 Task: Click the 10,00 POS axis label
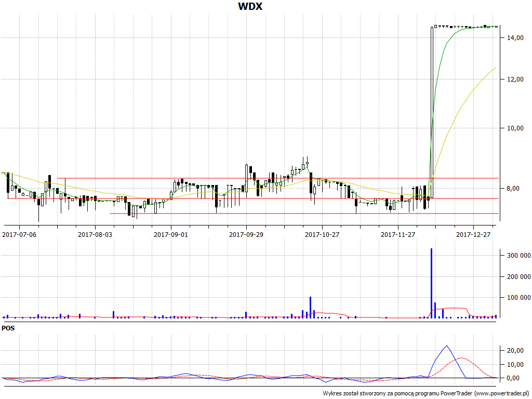coord(515,364)
